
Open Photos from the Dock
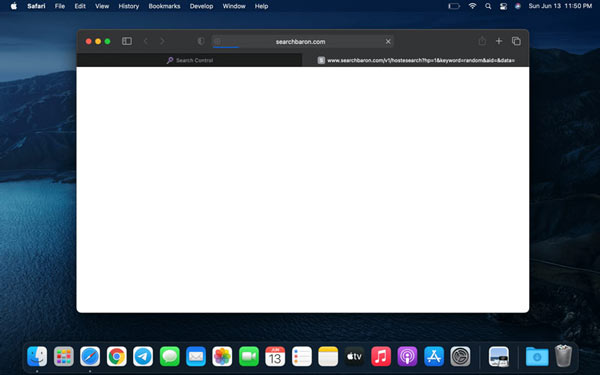pos(222,356)
